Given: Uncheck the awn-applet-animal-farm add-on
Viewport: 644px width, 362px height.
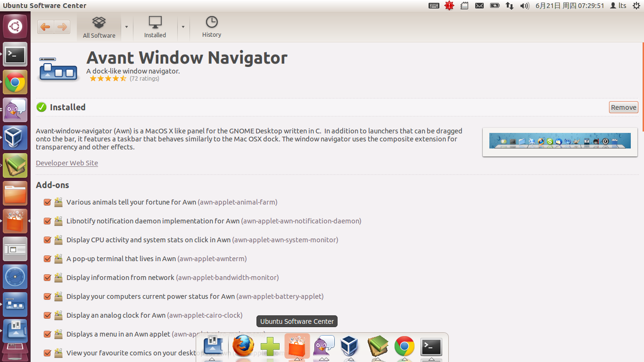Looking at the screenshot, I should 47,202.
